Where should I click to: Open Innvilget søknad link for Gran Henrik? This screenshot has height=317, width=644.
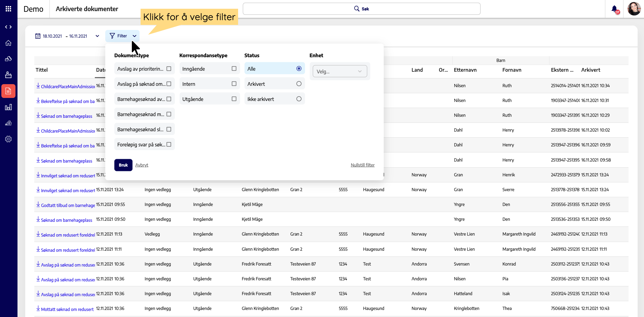click(68, 176)
